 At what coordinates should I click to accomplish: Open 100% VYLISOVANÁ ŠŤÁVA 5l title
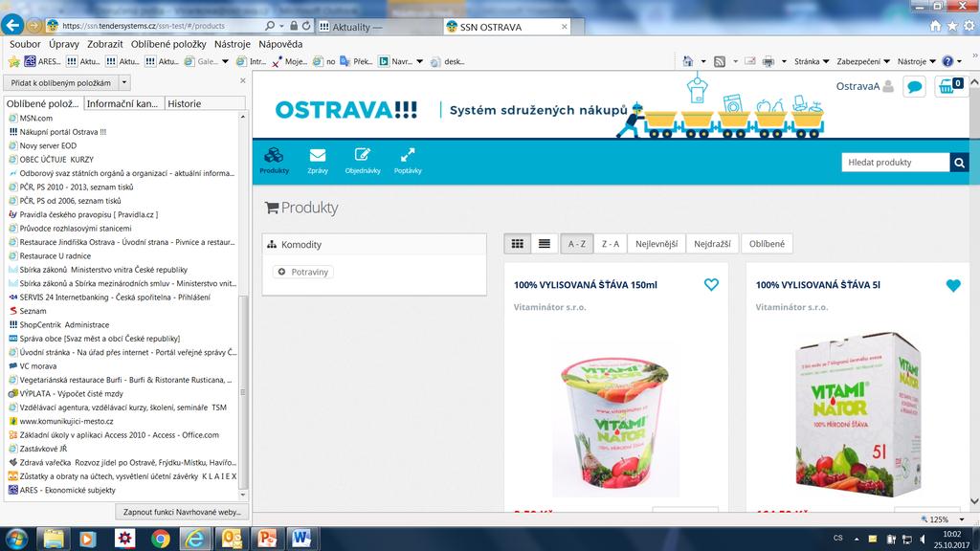point(817,285)
